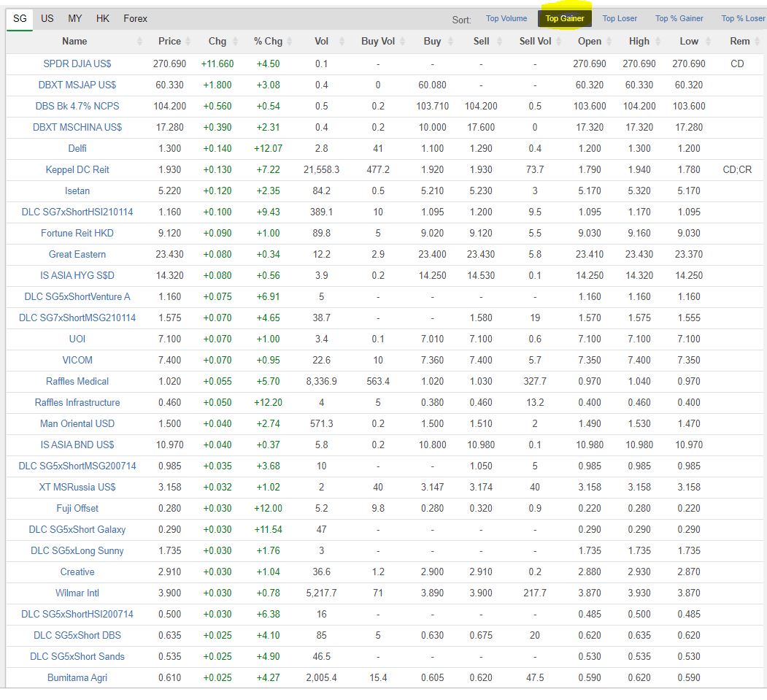Sort by the Chg column arrows
Screen dimensions: 767x700
(x=235, y=42)
